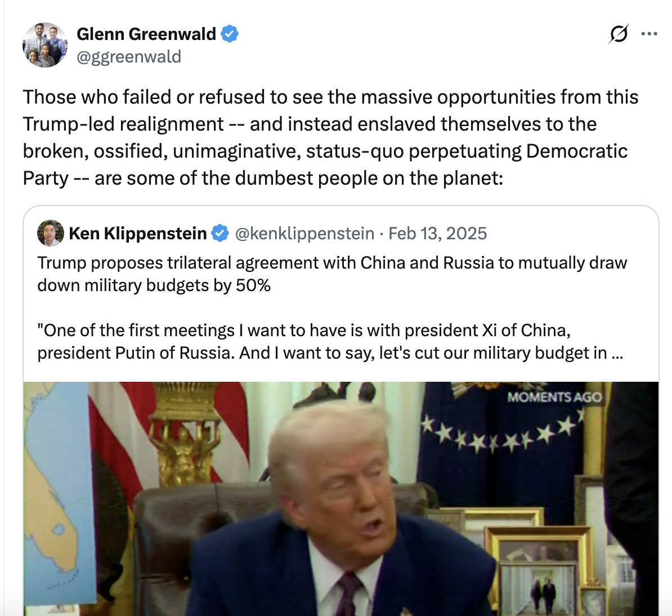Open the Feb 13, 2025 timestamp
Screen dimensions: 672x616
437,234
